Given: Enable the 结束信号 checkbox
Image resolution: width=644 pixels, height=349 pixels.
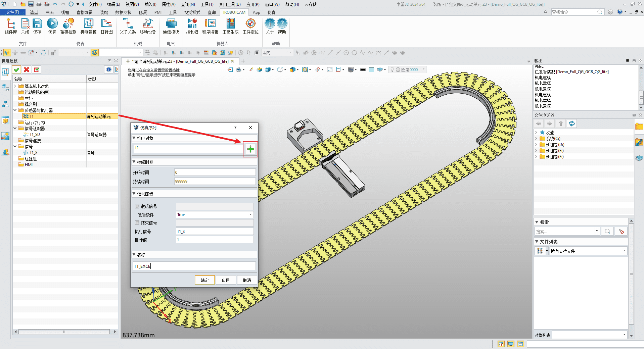Looking at the screenshot, I should point(137,223).
